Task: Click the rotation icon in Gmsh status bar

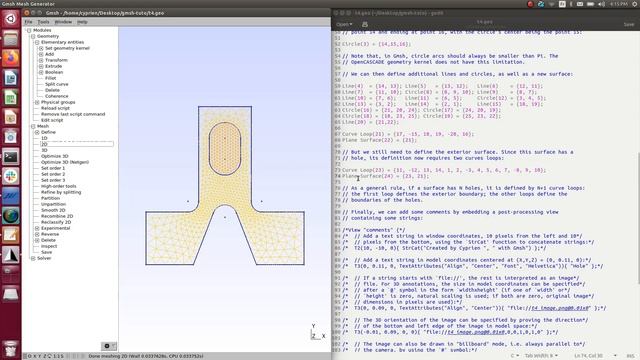Action: 49,356
